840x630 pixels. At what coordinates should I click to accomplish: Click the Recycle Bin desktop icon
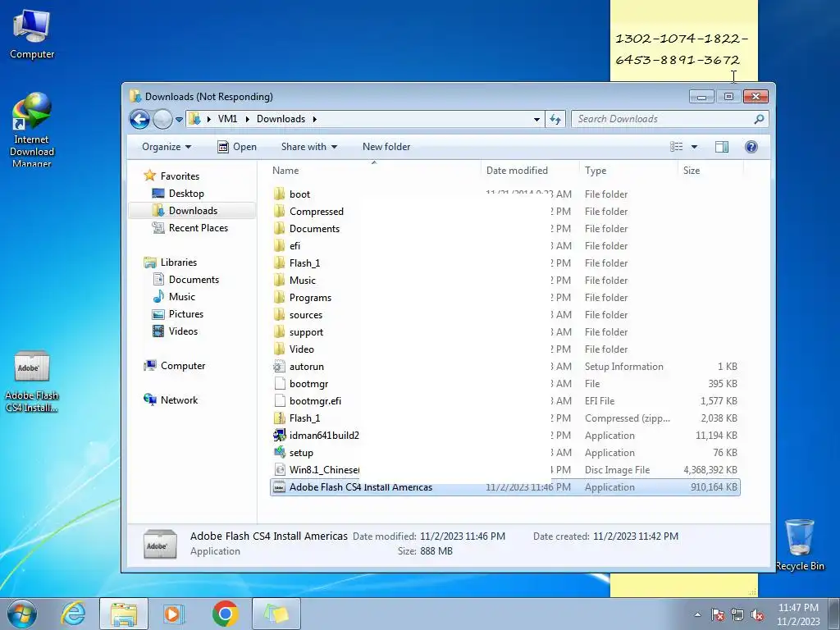point(800,545)
